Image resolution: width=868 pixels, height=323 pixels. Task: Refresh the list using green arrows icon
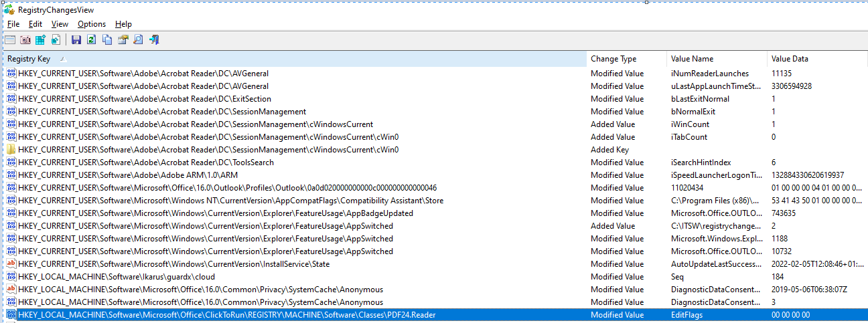(91, 40)
